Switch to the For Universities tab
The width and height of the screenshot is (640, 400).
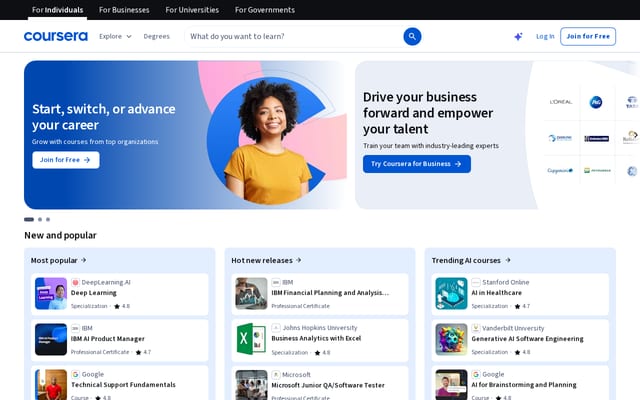[192, 10]
